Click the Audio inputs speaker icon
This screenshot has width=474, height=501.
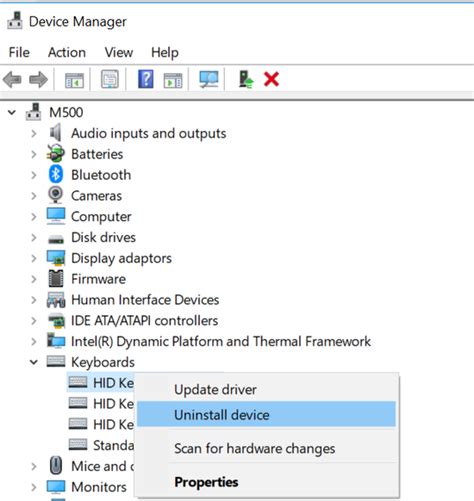[56, 132]
